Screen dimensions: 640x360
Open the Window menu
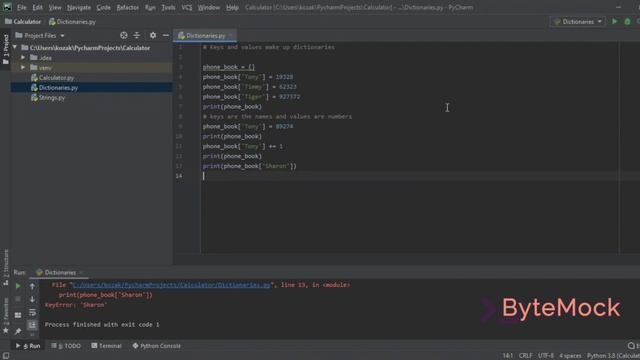[209, 7]
